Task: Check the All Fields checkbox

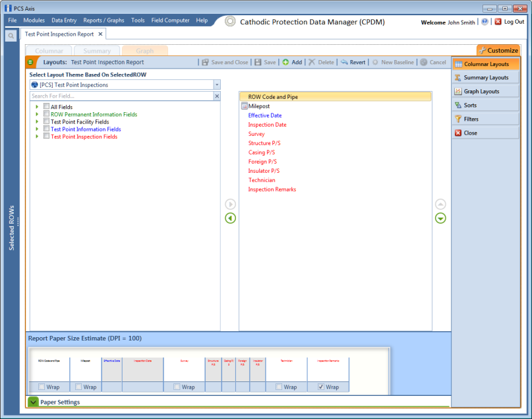Action: pyautogui.click(x=47, y=106)
